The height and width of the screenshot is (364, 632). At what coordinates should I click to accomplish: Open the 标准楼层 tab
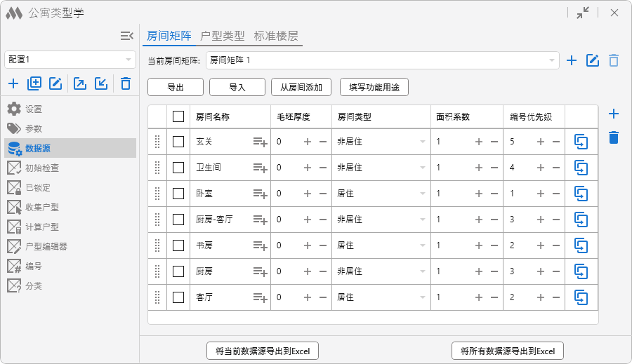tap(276, 36)
